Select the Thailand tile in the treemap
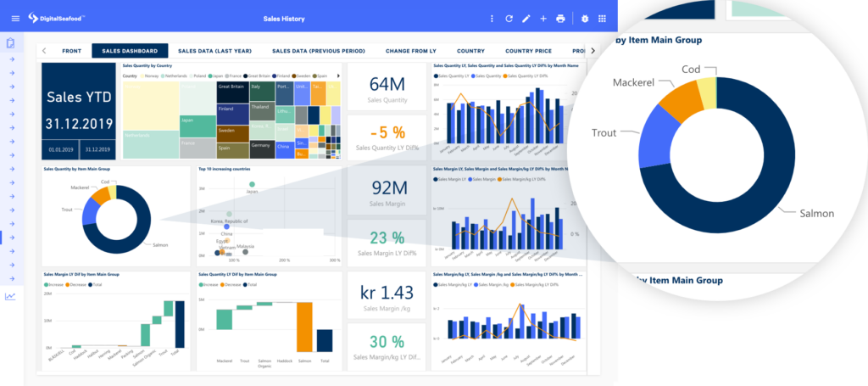868x386 pixels. pyautogui.click(x=263, y=111)
